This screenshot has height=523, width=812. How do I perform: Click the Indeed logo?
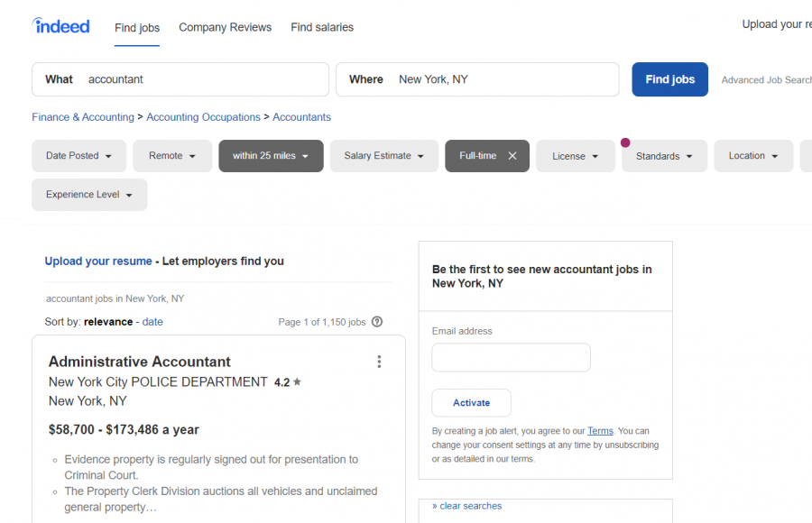pyautogui.click(x=60, y=26)
